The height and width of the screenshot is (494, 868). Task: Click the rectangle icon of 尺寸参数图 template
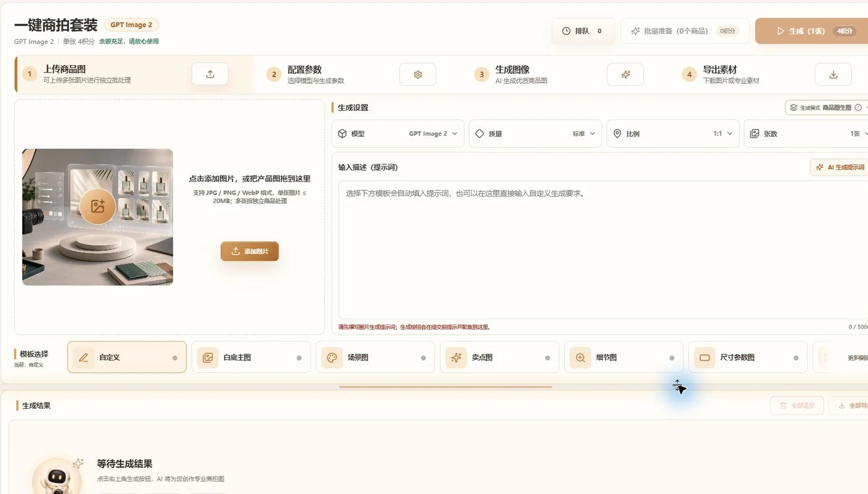pyautogui.click(x=705, y=357)
